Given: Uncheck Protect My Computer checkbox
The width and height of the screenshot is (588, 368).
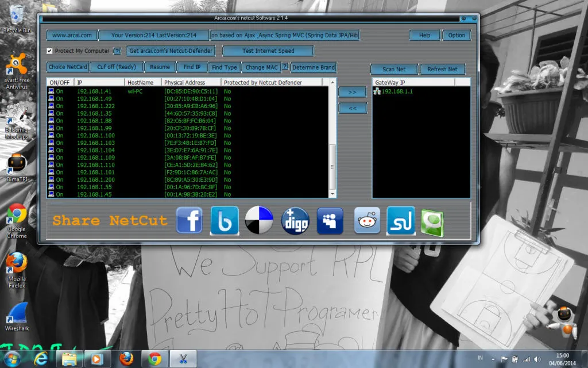Looking at the screenshot, I should (49, 51).
